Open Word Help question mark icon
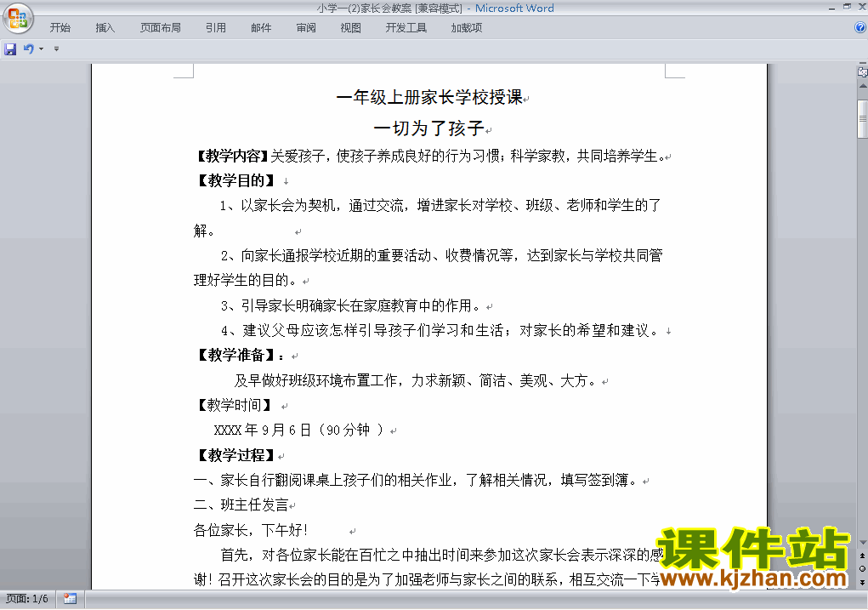 860,28
